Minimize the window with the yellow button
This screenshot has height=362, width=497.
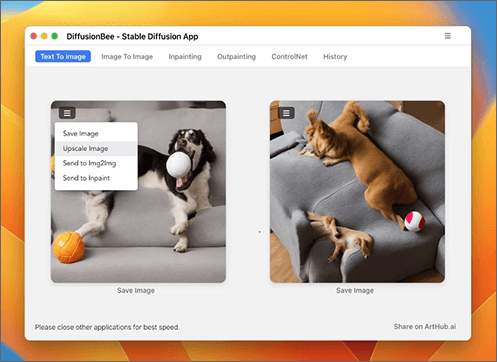(x=44, y=36)
